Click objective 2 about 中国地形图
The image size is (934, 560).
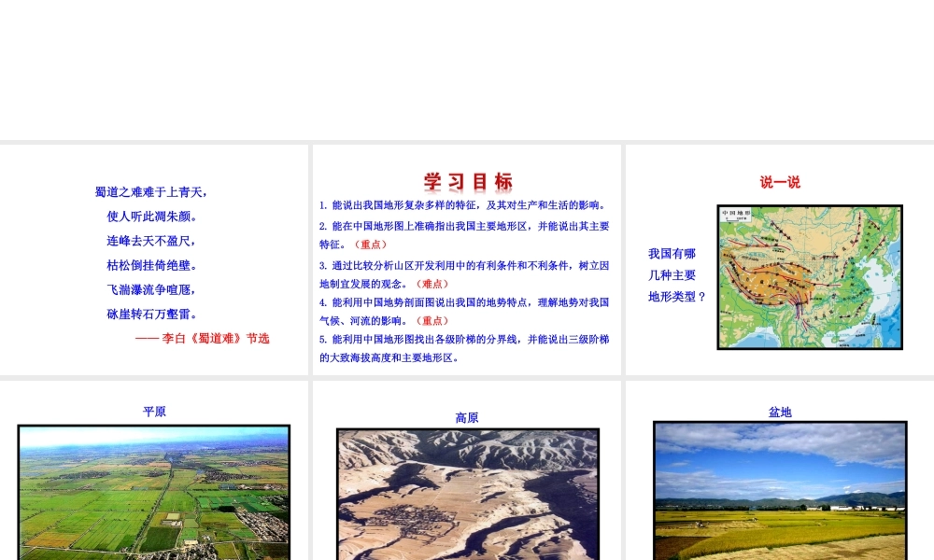(464, 235)
